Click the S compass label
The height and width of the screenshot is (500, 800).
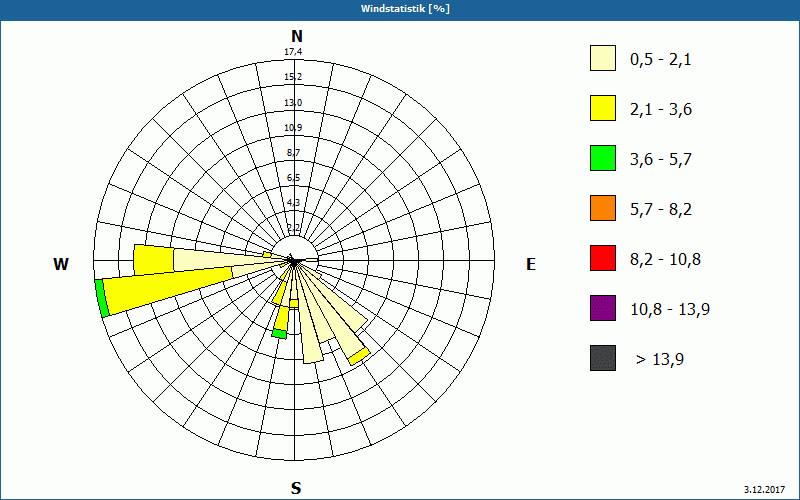tap(296, 488)
